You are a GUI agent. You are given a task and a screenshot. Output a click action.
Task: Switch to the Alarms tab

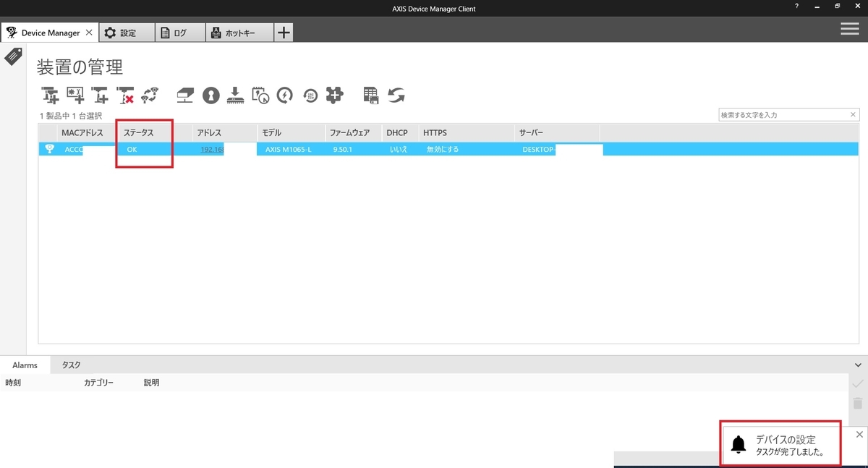tap(25, 365)
